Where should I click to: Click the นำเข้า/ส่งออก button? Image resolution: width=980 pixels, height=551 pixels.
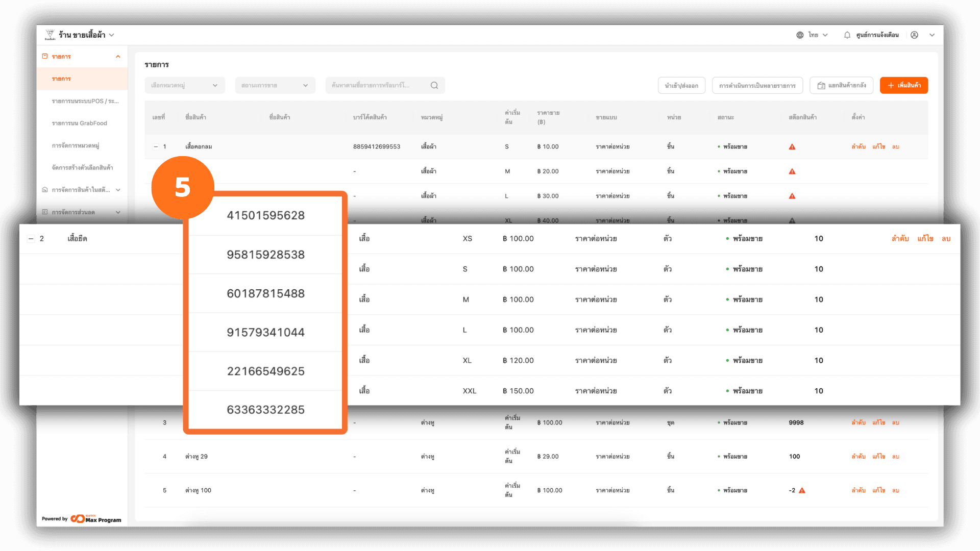point(681,86)
